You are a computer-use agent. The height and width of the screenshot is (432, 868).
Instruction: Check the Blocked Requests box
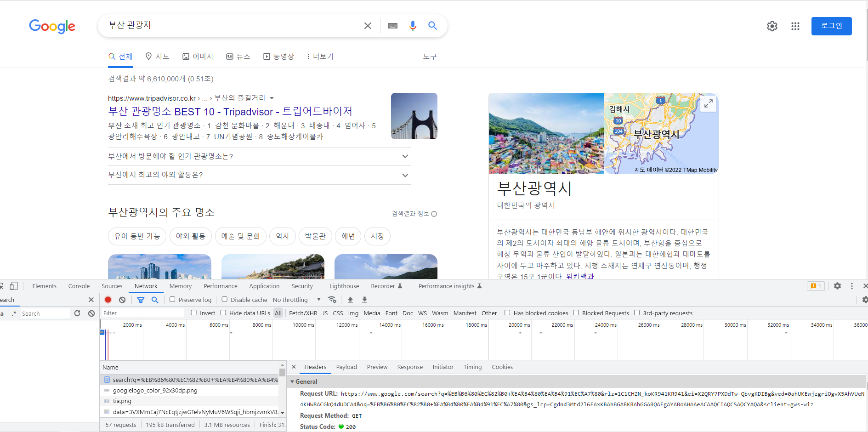[576, 313]
